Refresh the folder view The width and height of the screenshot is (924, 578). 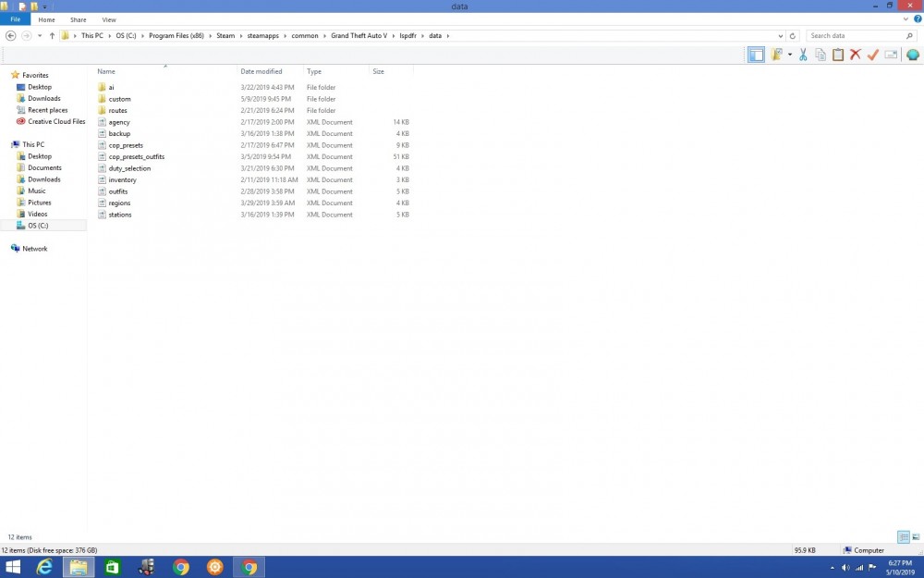793,36
